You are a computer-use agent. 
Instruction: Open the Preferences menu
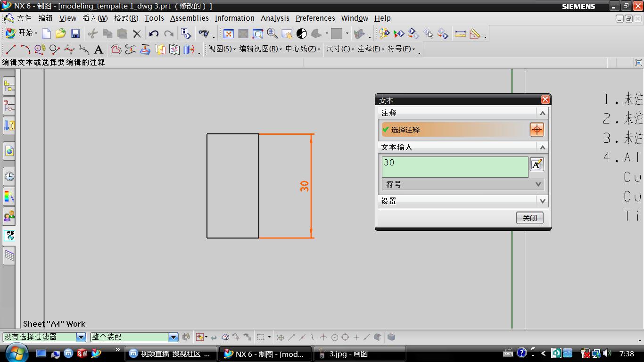coord(315,18)
